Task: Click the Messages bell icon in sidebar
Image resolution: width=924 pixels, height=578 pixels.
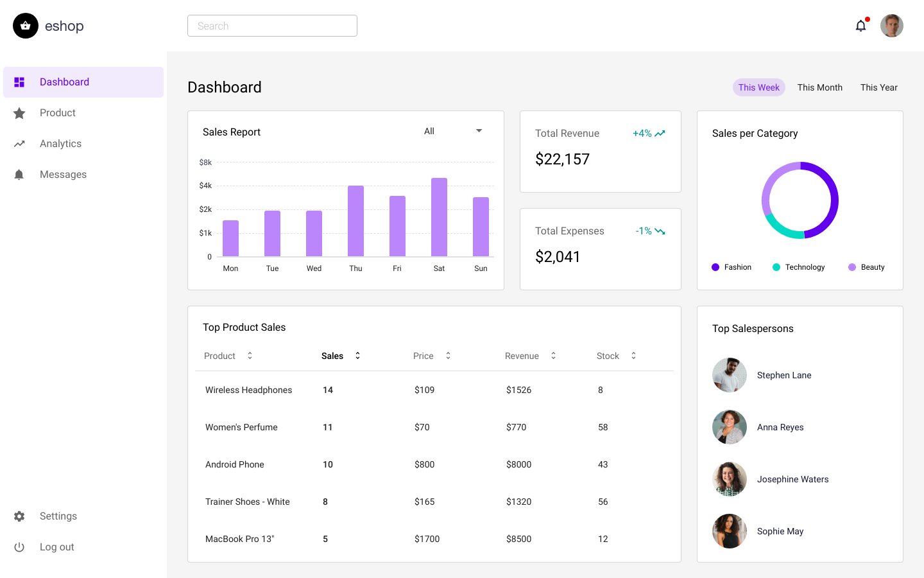Action: click(19, 174)
